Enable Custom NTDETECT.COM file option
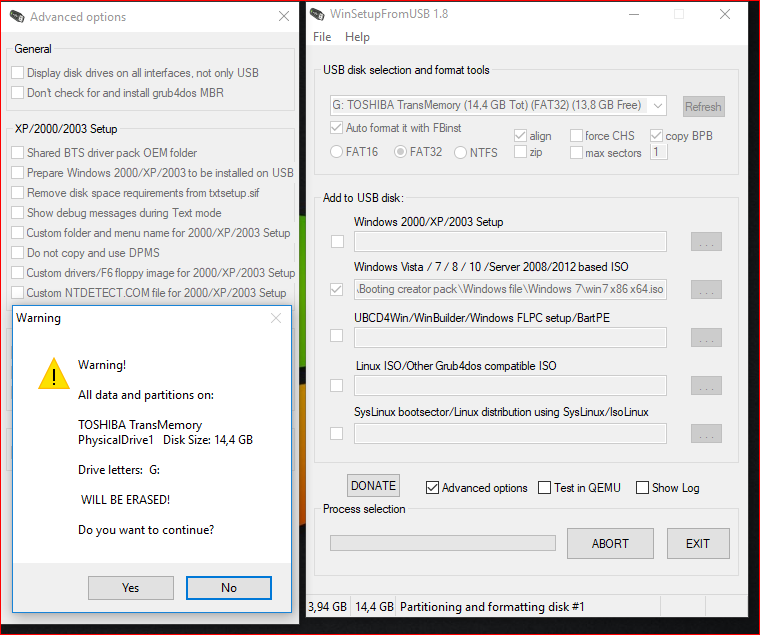This screenshot has width=760, height=635. (18, 293)
